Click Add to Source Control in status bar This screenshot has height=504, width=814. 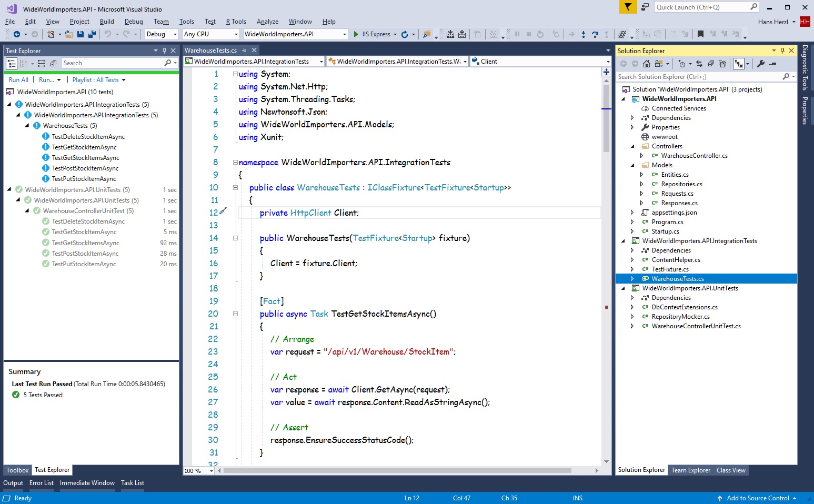[758, 498]
